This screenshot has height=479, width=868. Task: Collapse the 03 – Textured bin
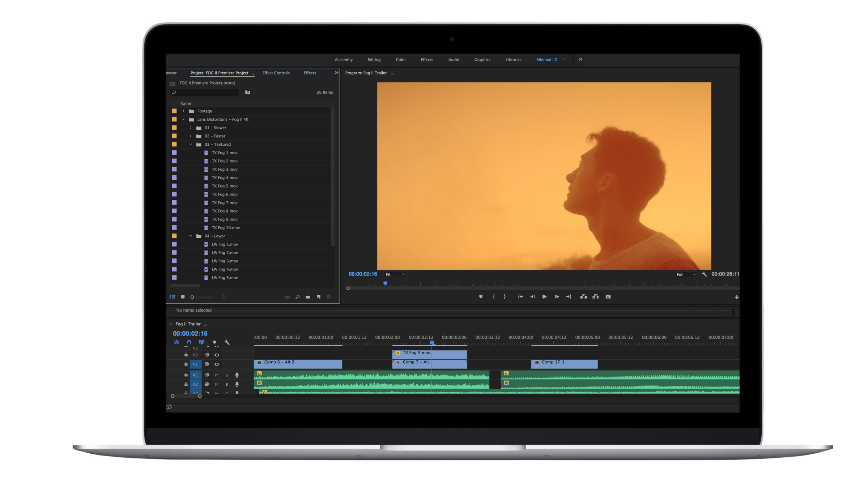[191, 144]
